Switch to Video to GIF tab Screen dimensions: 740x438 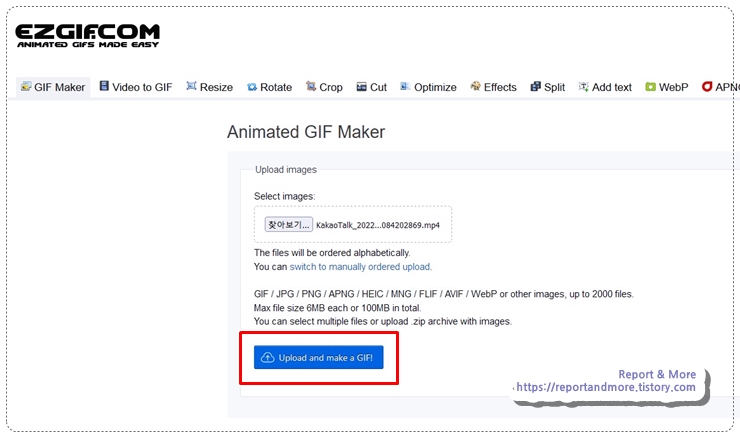click(x=136, y=87)
